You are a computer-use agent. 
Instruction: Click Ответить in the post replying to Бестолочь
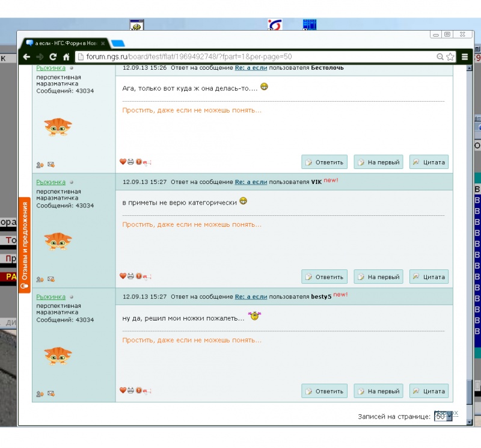click(324, 162)
